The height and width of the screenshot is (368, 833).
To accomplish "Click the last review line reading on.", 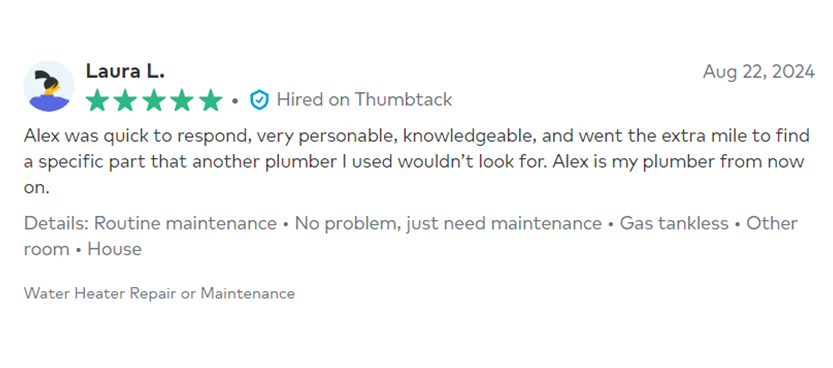I will point(37,188).
